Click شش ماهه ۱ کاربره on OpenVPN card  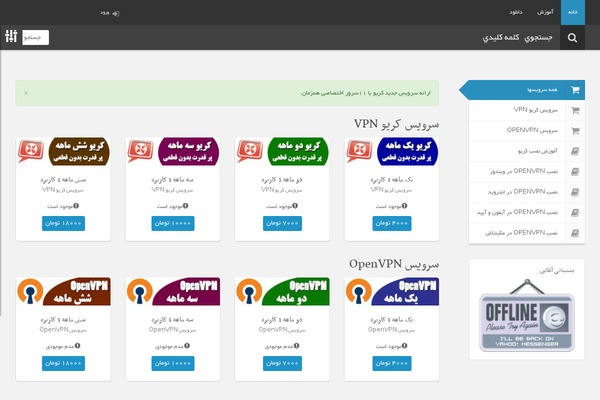[x=63, y=320]
